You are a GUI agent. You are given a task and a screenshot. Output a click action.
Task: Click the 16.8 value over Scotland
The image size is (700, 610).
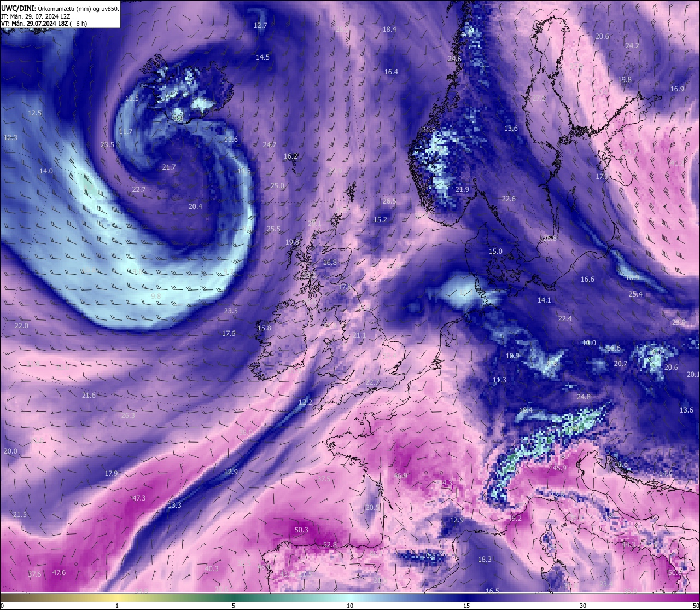click(330, 262)
